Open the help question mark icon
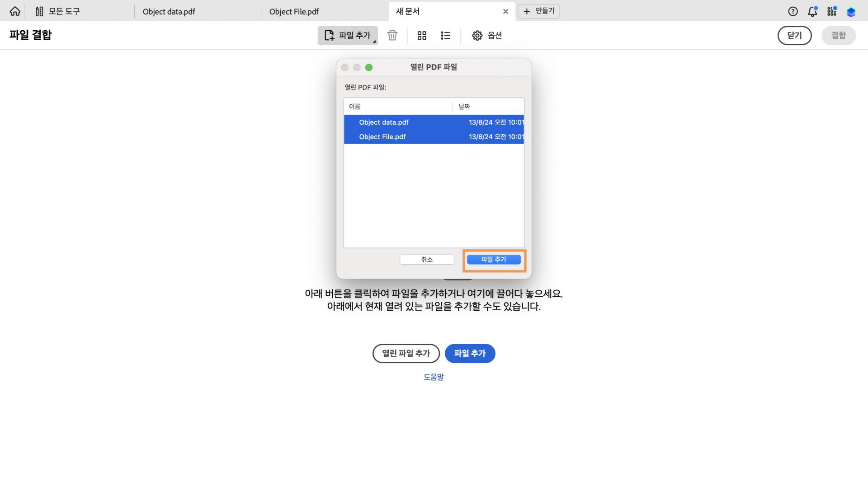 (x=793, y=11)
